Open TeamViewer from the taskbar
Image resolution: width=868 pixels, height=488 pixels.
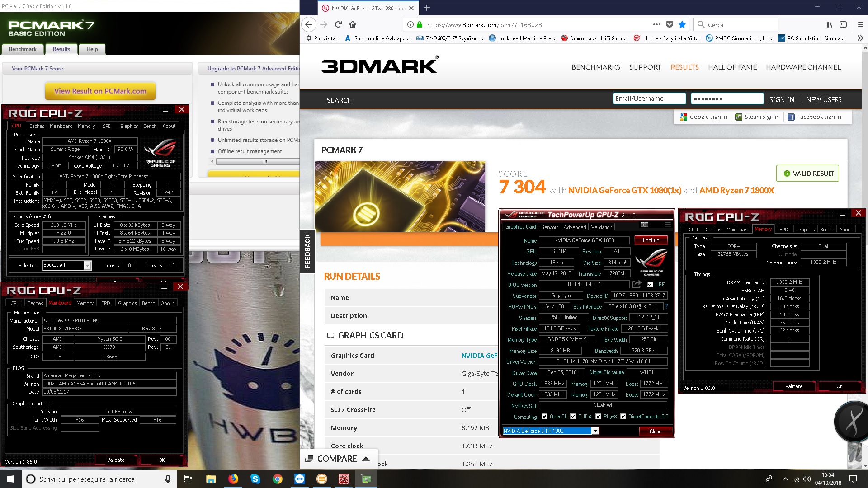coord(300,479)
